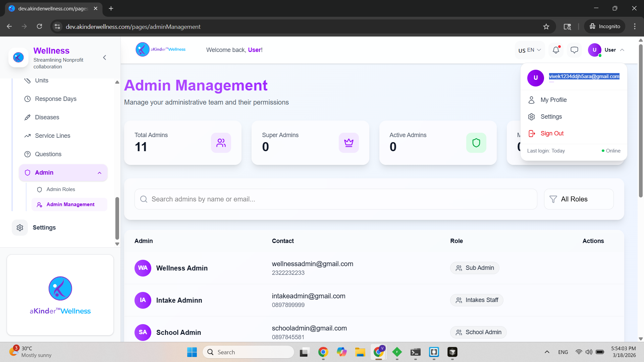Click the Super Admins crown icon
Image resolution: width=644 pixels, height=362 pixels.
click(348, 143)
